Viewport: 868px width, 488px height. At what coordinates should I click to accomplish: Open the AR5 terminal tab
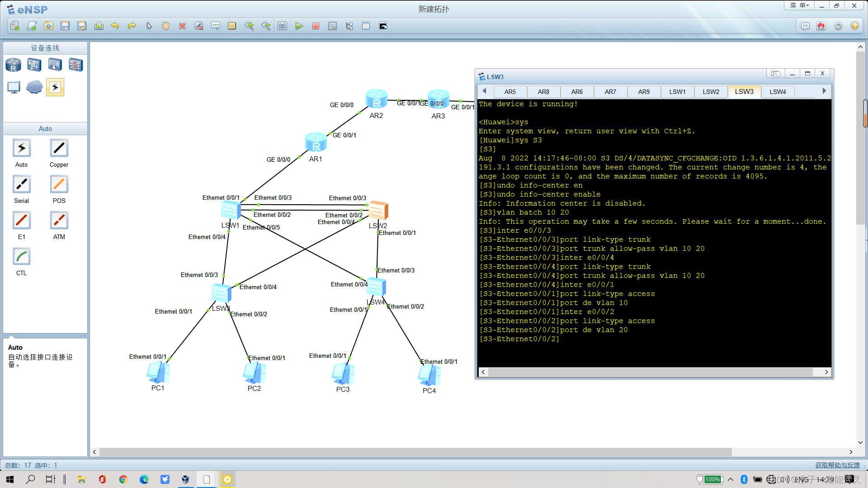(x=510, y=92)
